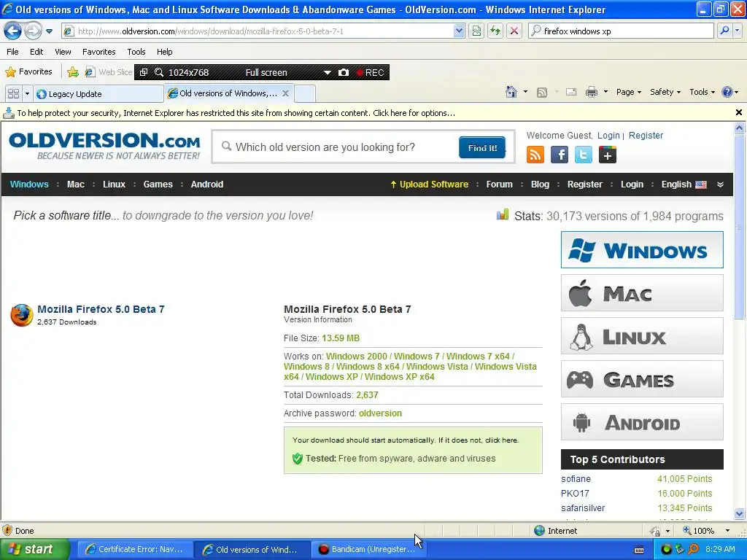Screen dimensions: 747x560
Task: Open the Windows Start button
Action: pos(34,550)
